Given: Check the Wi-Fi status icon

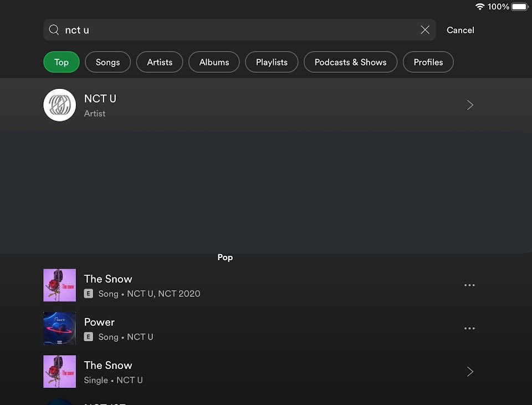Looking at the screenshot, I should pyautogui.click(x=479, y=7).
